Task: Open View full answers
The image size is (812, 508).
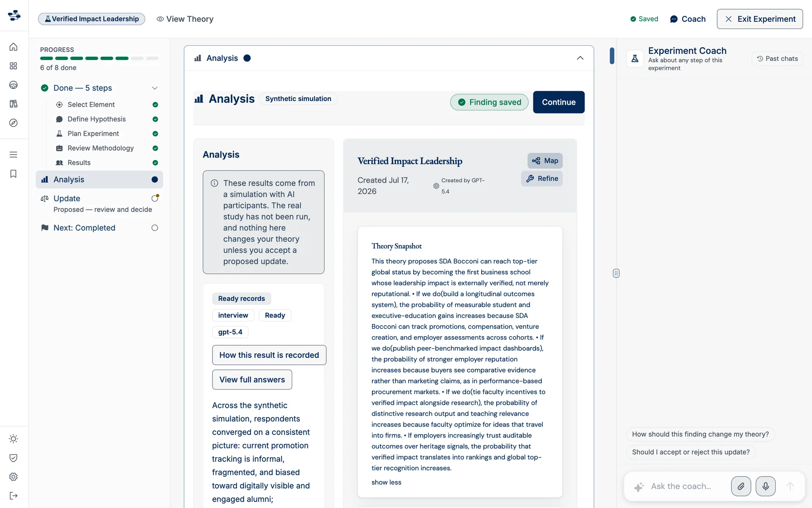Action: [252, 380]
